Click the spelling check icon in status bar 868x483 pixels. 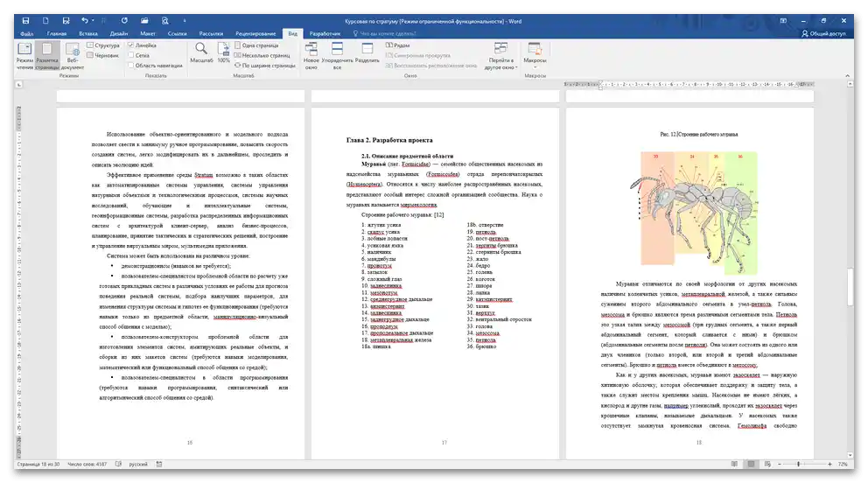pos(118,465)
